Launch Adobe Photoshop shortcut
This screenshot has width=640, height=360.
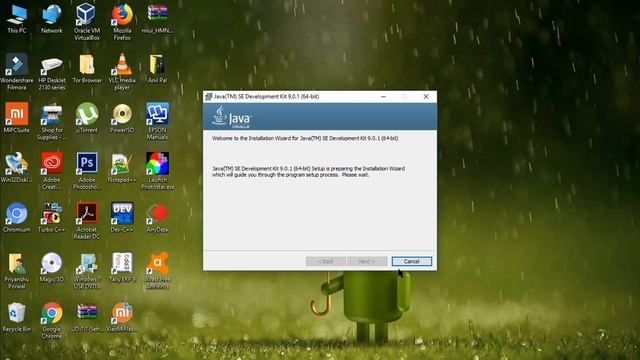(x=87, y=171)
